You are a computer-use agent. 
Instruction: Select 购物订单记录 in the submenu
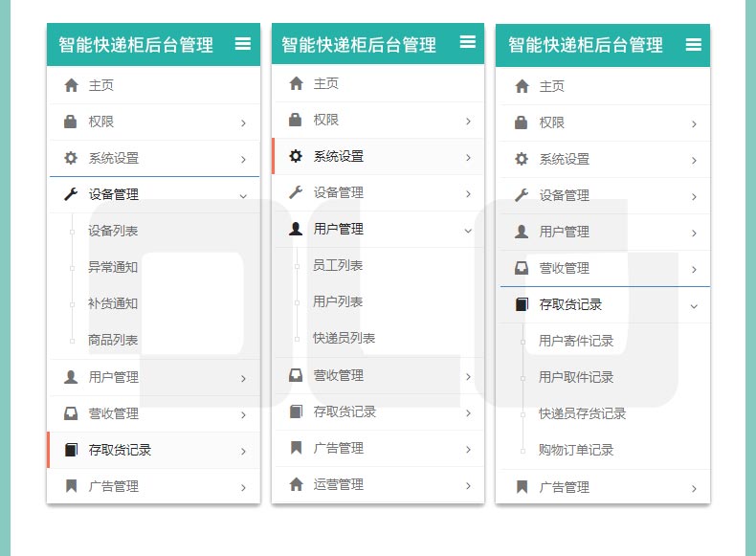pos(576,450)
